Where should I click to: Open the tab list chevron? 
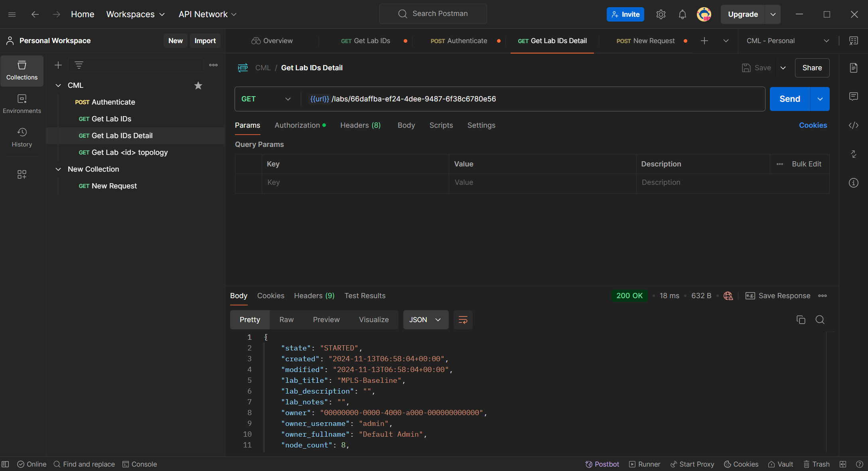[x=726, y=41]
